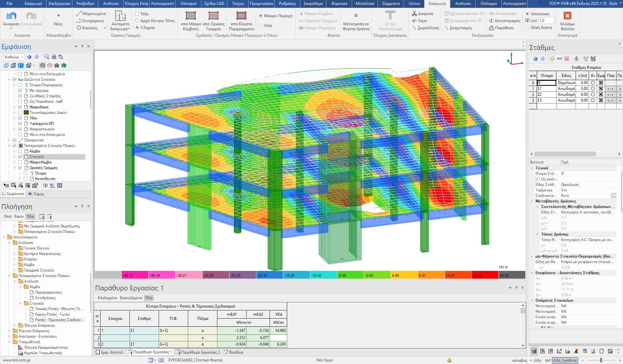The width and height of the screenshot is (623, 364).
Task: Select the Οπή radio button
Action: click(261, 26)
